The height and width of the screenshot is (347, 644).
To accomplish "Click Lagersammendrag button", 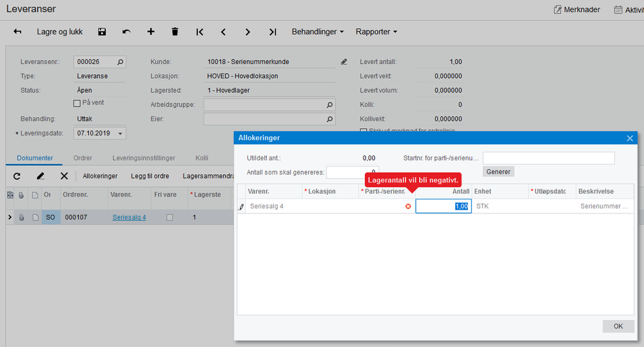I will [x=208, y=176].
